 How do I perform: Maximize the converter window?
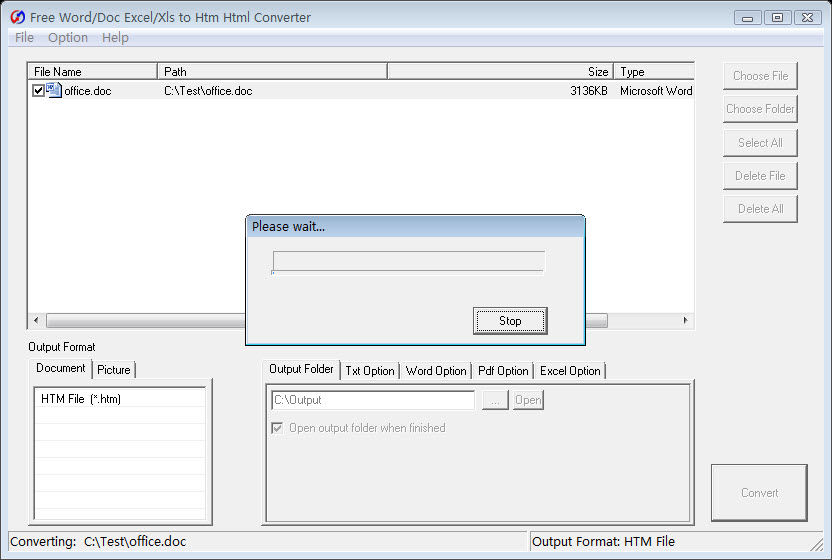click(777, 18)
